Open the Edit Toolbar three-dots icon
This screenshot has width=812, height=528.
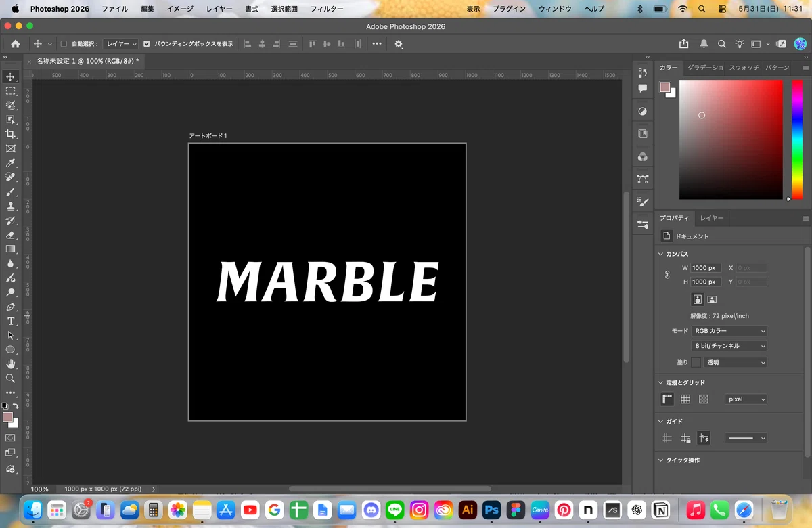10,393
